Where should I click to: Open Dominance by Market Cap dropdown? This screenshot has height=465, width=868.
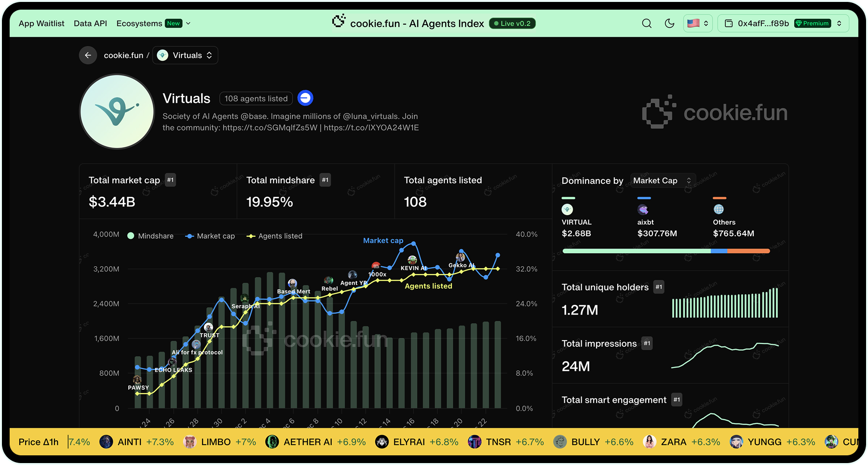pyautogui.click(x=663, y=180)
